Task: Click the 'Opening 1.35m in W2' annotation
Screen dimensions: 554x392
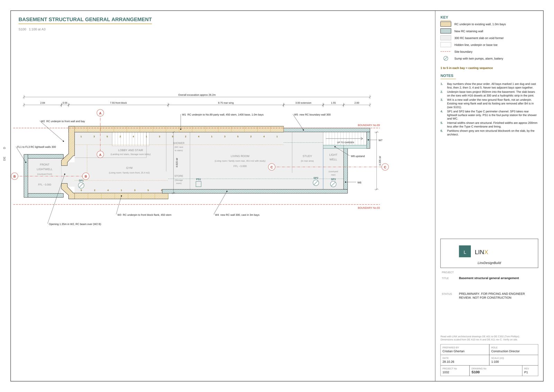Action: (x=75, y=224)
